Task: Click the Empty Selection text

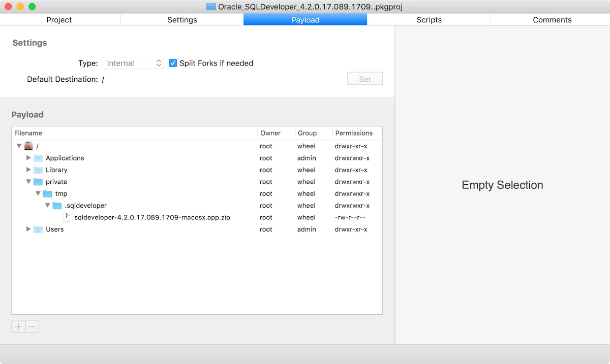Action: click(502, 185)
